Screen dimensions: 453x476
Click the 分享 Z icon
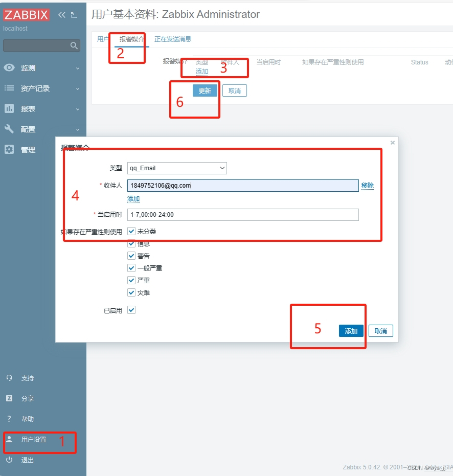tap(9, 398)
